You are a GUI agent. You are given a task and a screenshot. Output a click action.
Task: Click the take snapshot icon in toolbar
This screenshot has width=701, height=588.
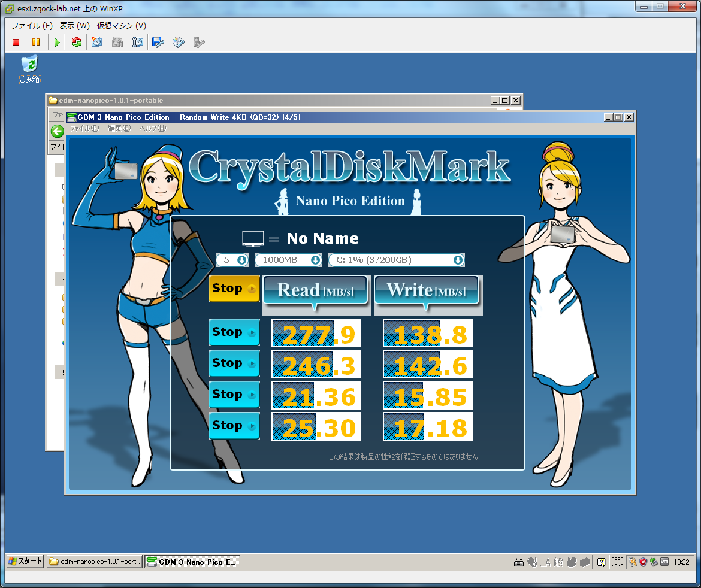[96, 43]
